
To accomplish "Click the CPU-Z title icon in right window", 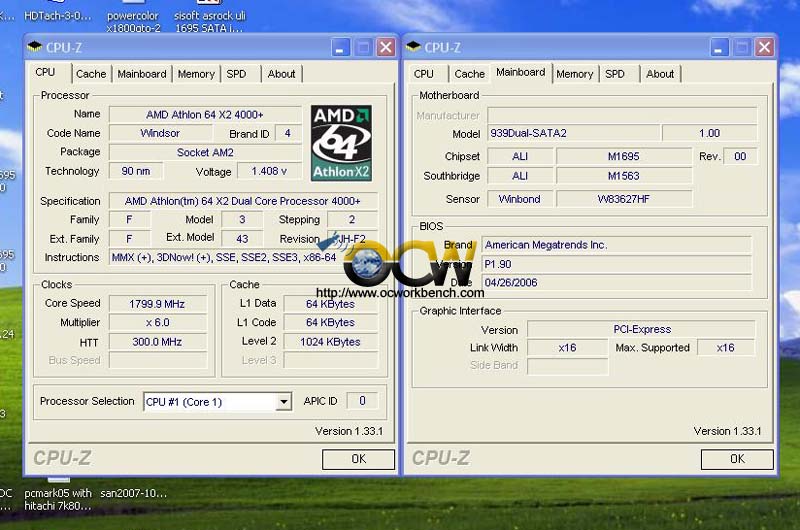I will pyautogui.click(x=413, y=47).
